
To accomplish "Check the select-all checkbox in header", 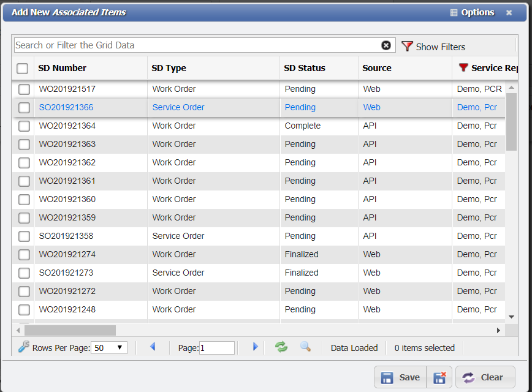I will point(23,69).
